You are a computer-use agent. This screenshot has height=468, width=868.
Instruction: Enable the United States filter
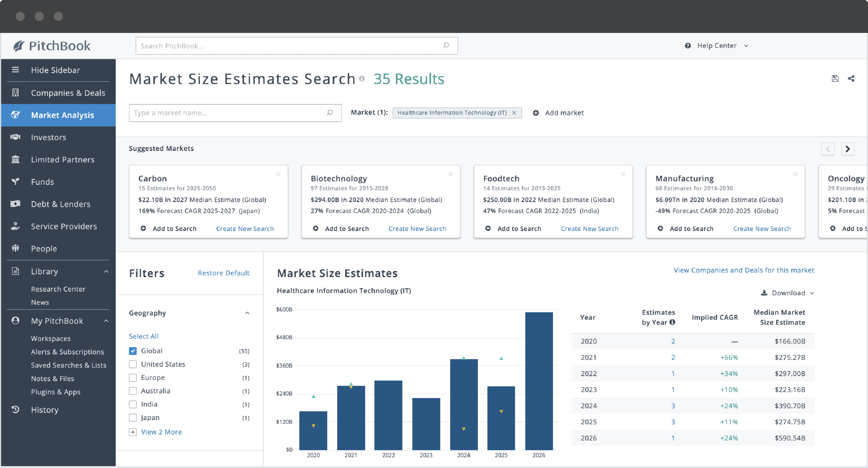click(x=133, y=364)
